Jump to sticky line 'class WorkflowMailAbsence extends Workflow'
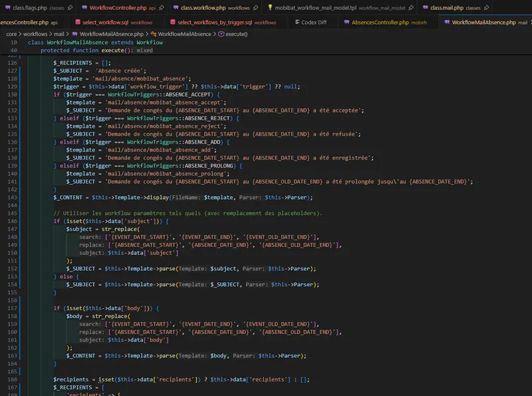This screenshot has height=396, width=532. [95, 43]
